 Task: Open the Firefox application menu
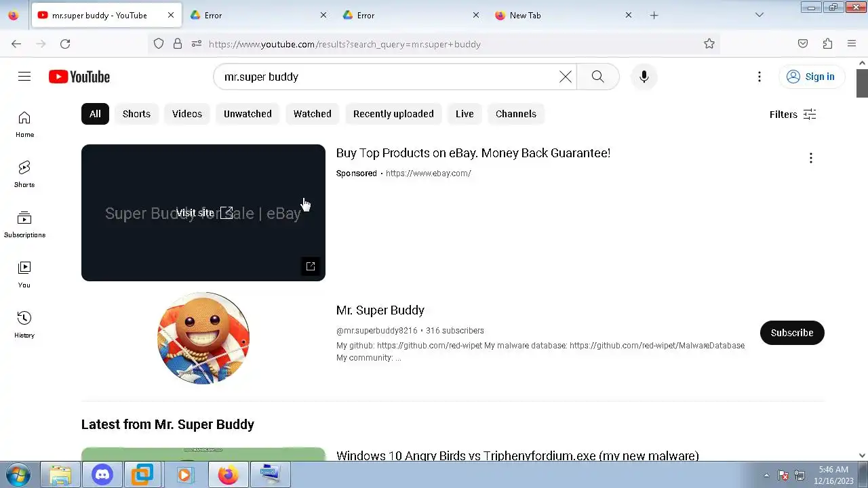[x=852, y=44]
